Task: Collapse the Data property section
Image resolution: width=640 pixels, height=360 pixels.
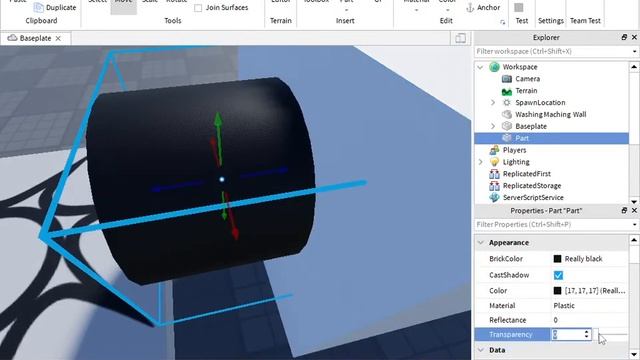Action: tap(481, 350)
